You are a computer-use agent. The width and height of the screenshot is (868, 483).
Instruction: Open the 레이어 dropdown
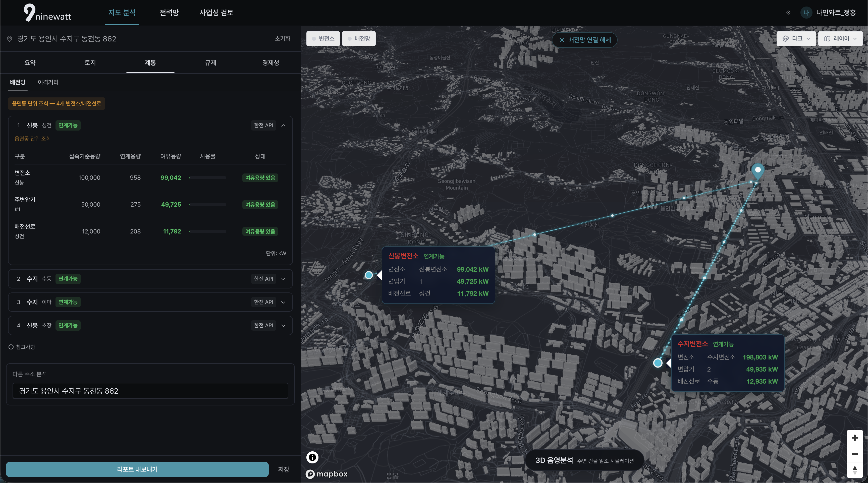(840, 38)
